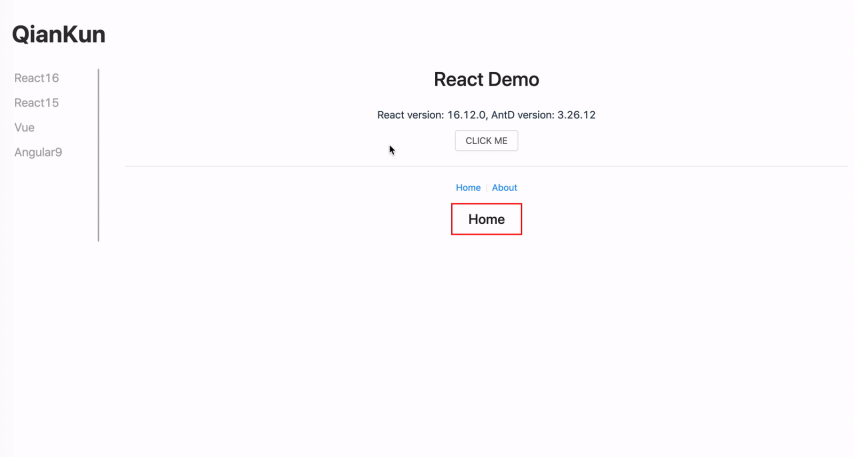Click the 'AntD version:' label text
The image size is (854, 458).
(x=523, y=115)
